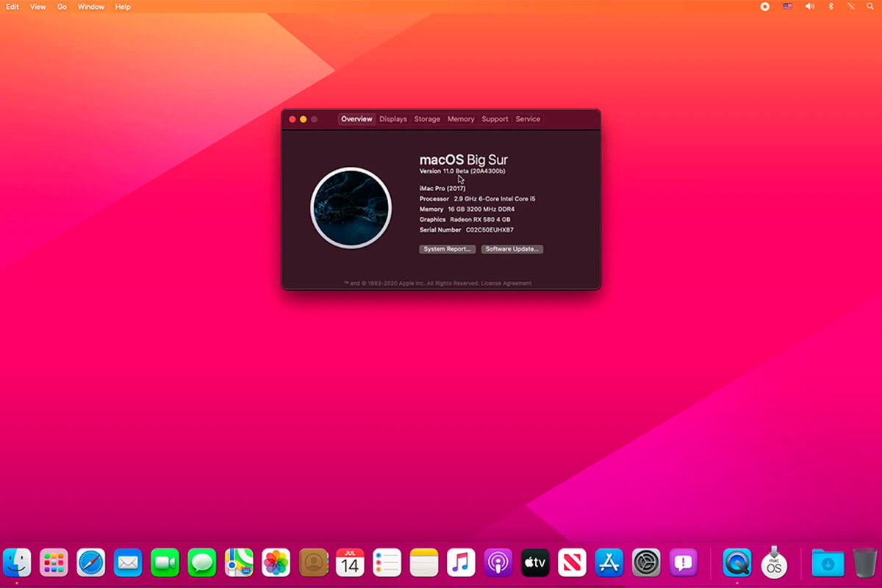The height and width of the screenshot is (588, 882).
Task: Launch Apple TV from the Dock
Action: 536,563
